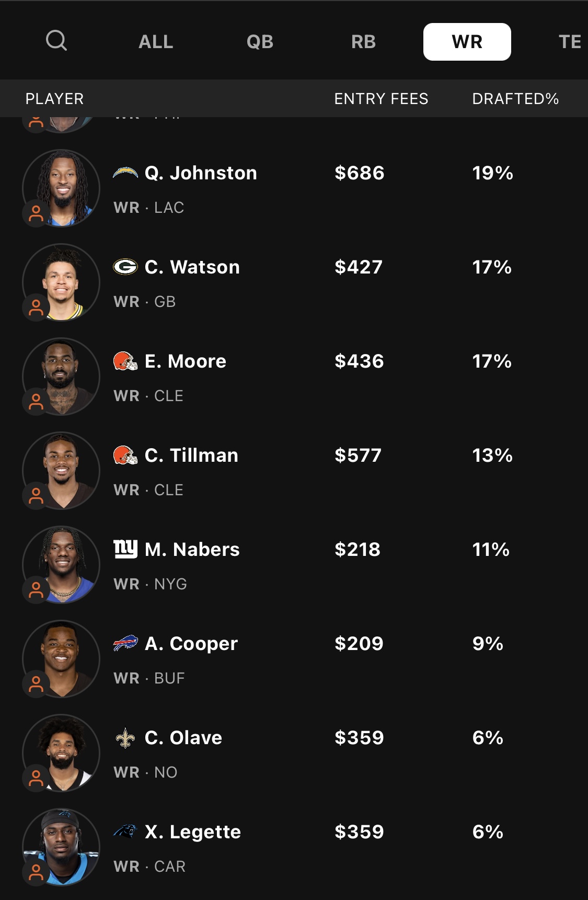Tap the Browns logo beside E. Moore

coord(125,361)
